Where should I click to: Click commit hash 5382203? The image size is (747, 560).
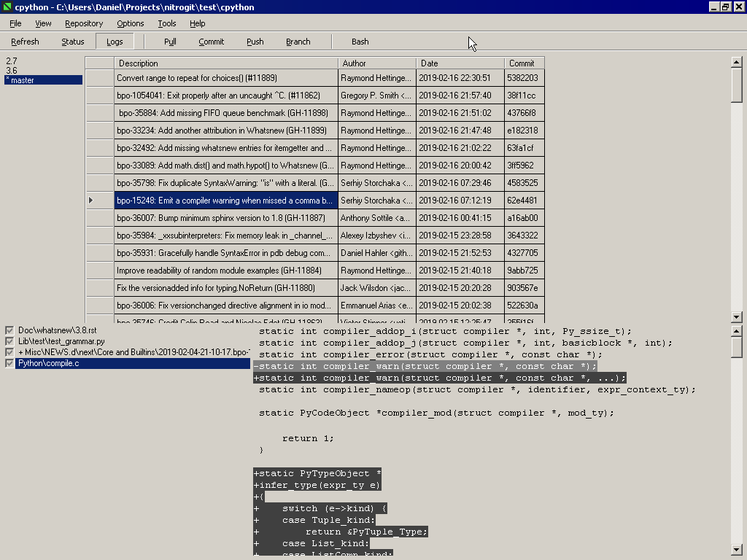[x=524, y=77]
